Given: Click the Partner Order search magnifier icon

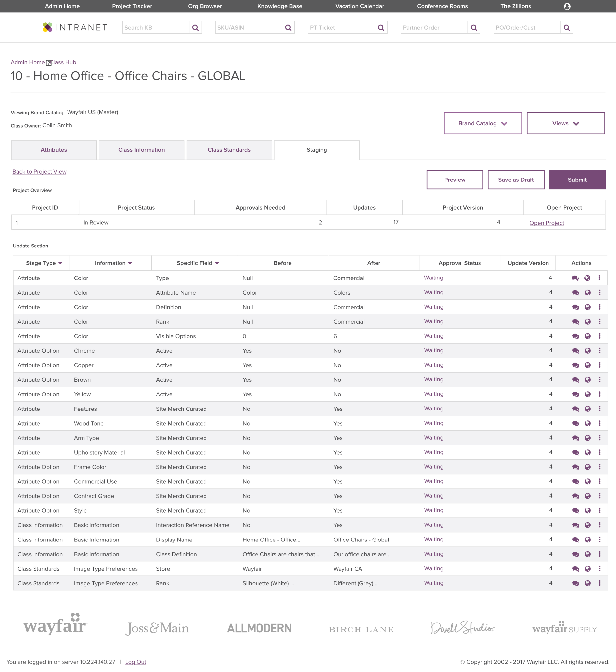Looking at the screenshot, I should point(474,28).
